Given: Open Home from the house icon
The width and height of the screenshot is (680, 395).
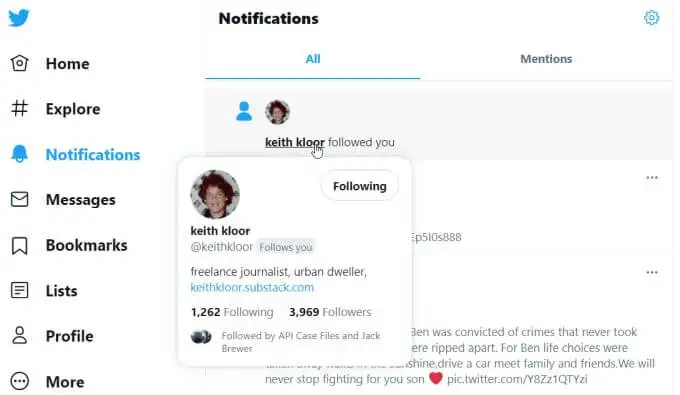Looking at the screenshot, I should (20, 63).
